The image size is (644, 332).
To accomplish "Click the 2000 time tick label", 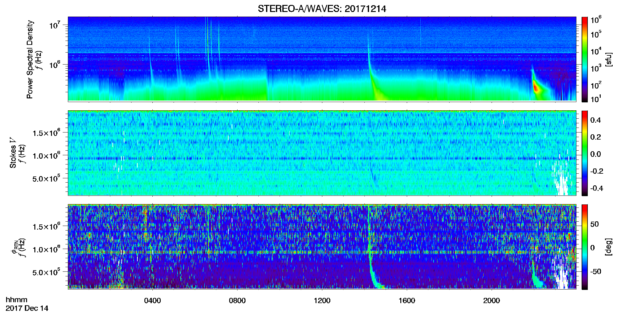I will tap(492, 301).
